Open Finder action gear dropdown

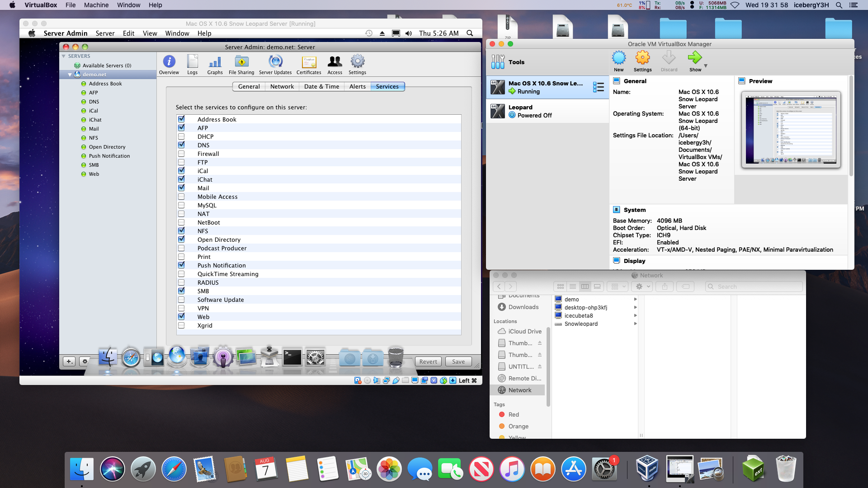click(x=643, y=286)
